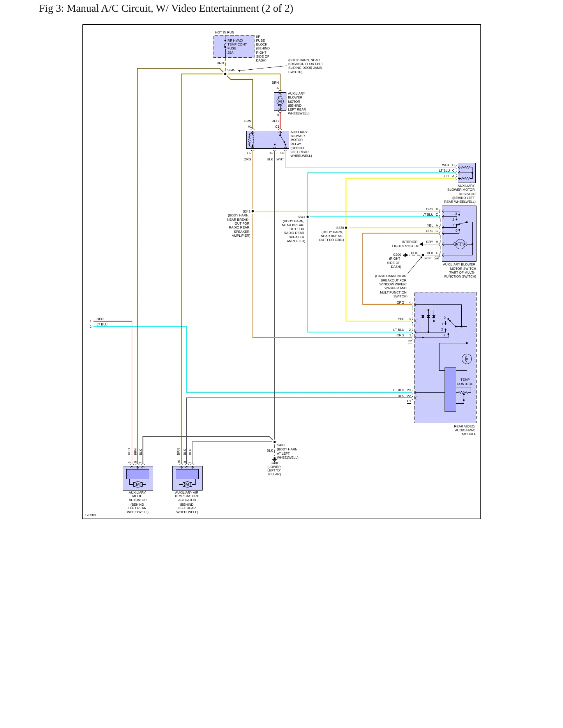This screenshot has width=563, height=728.
Task: Click the G200 ground symbol
Action: (x=406, y=255)
